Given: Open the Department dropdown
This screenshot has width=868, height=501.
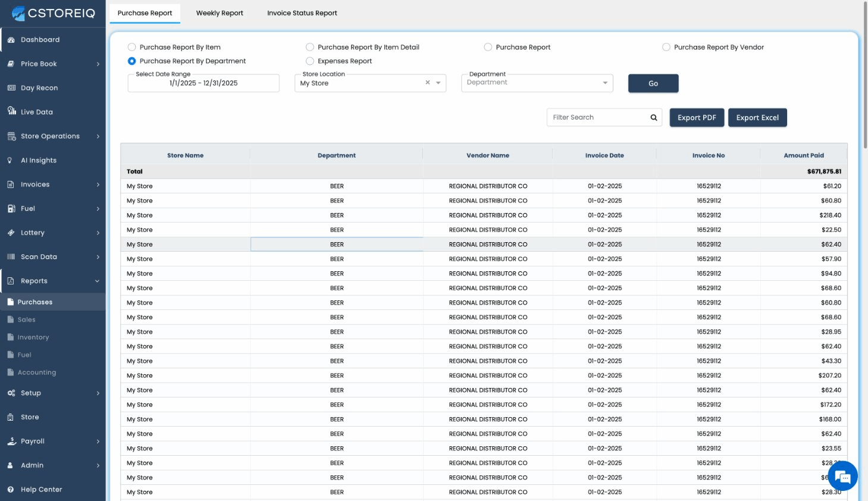Looking at the screenshot, I should pos(537,83).
